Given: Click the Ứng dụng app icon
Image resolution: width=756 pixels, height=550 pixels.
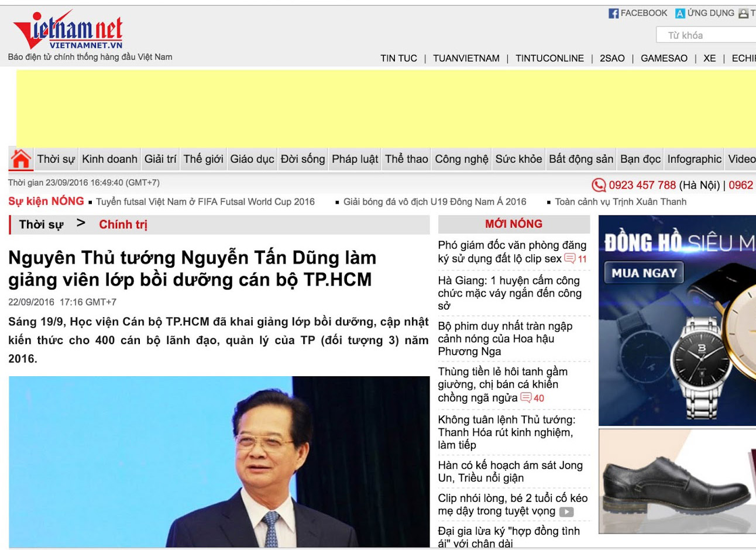Looking at the screenshot, I should [680, 13].
